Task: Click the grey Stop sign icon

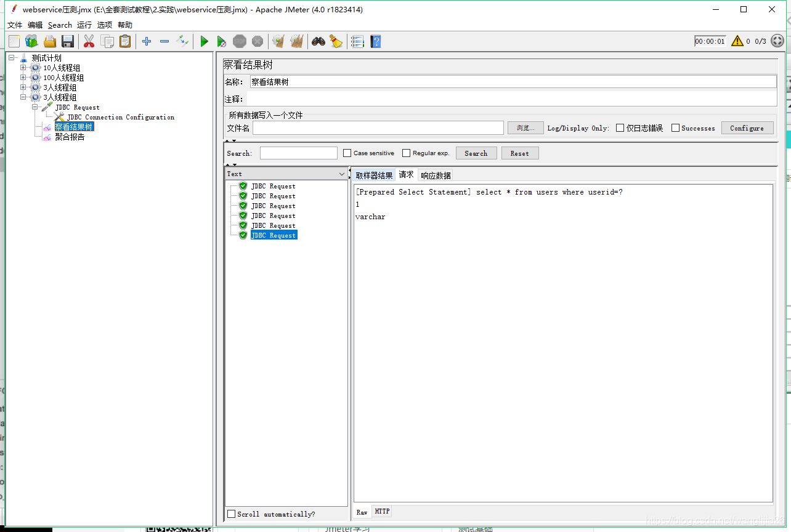Action: (x=240, y=41)
